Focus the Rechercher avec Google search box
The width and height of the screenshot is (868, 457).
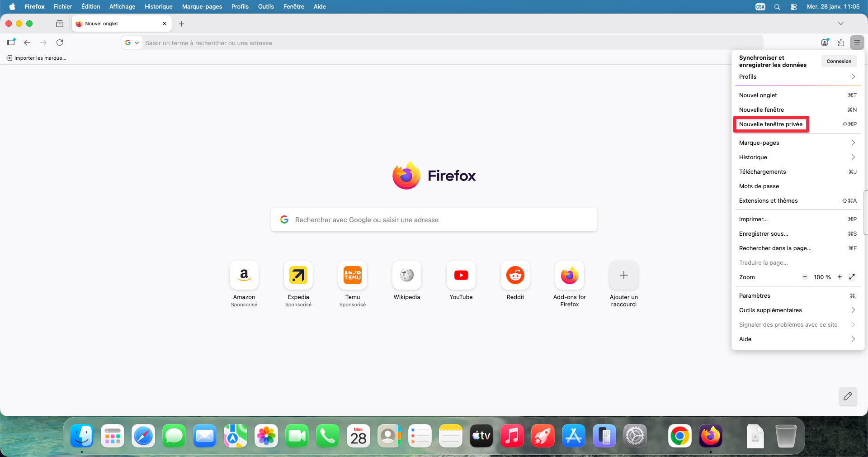[434, 219]
